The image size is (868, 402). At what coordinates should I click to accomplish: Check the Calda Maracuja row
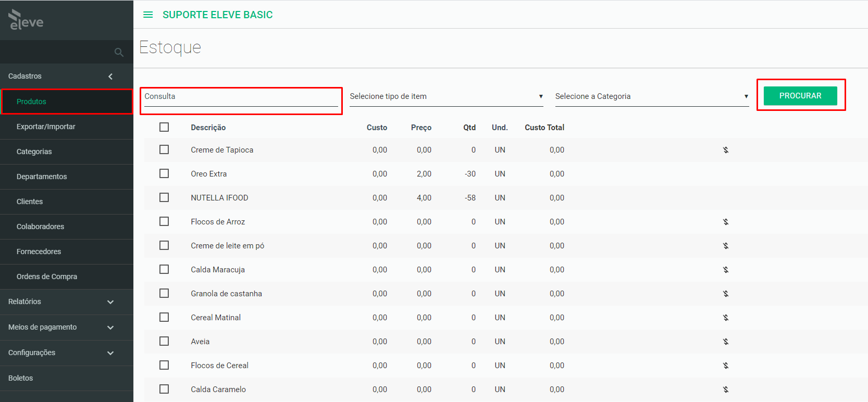click(164, 269)
